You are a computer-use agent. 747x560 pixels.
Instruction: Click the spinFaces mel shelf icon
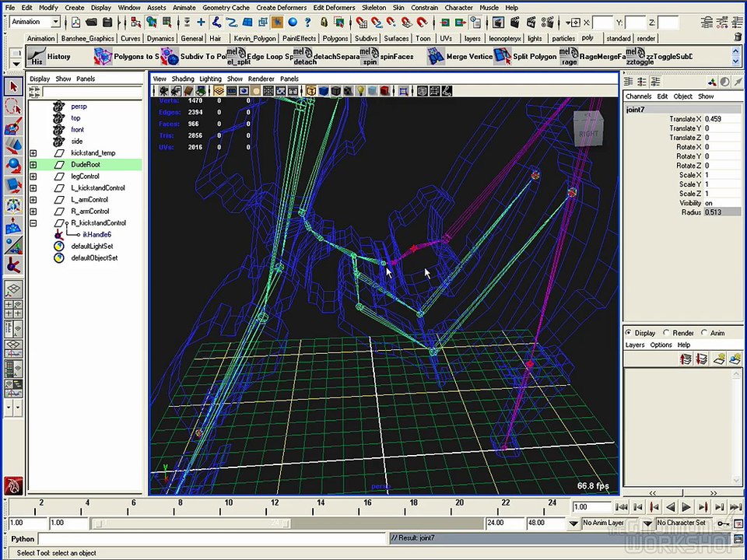(x=369, y=56)
